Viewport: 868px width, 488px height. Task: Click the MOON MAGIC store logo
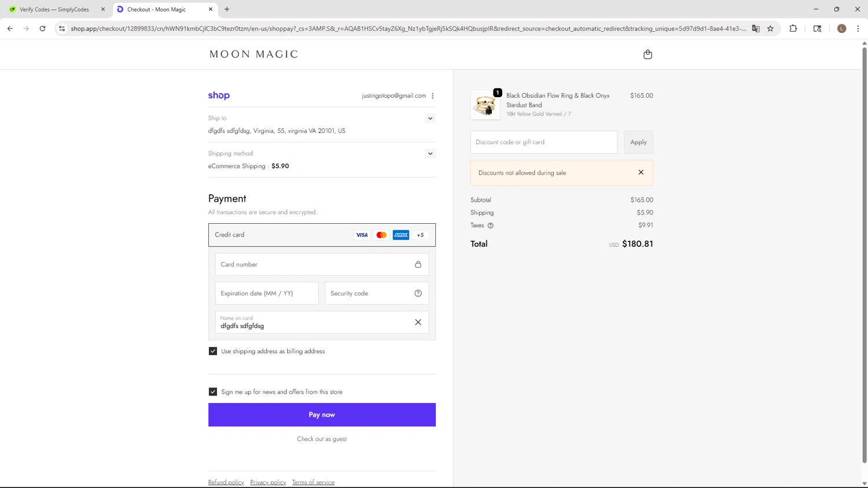(x=253, y=54)
